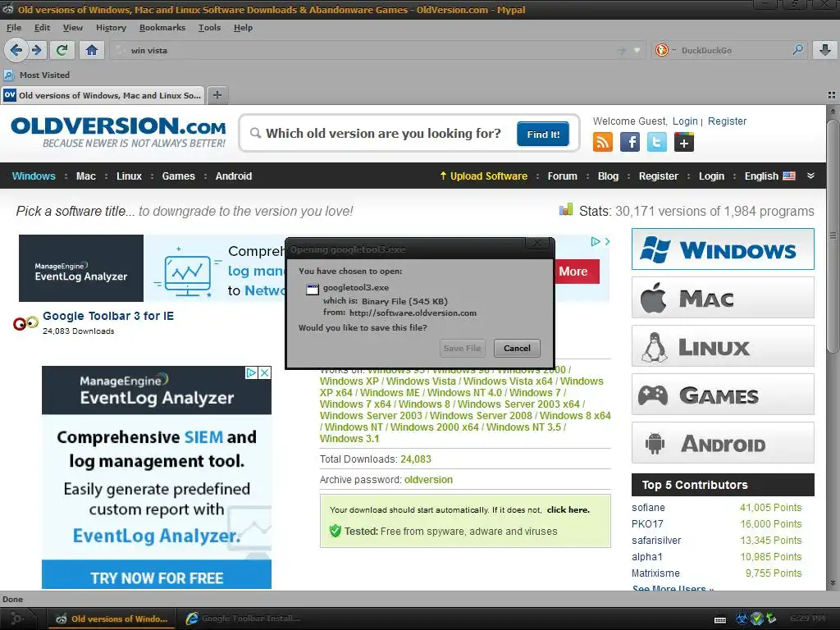
Task: Open the Blog nav link
Action: tap(608, 176)
